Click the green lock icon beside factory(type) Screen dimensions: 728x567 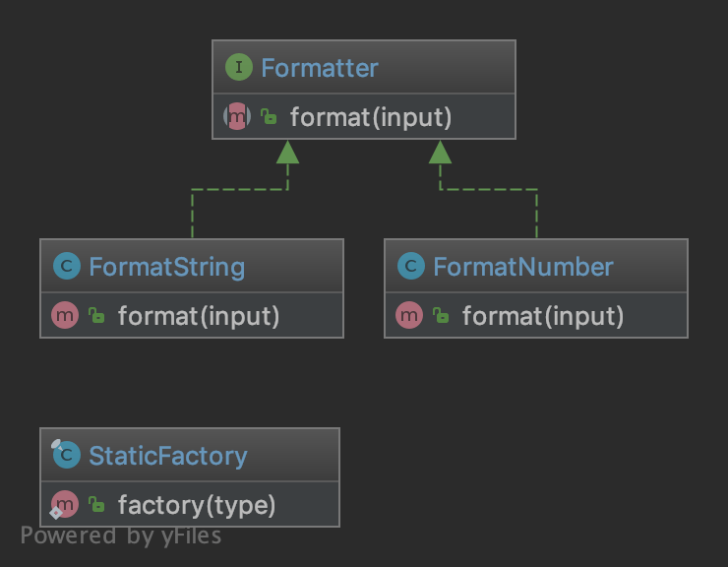(x=96, y=506)
